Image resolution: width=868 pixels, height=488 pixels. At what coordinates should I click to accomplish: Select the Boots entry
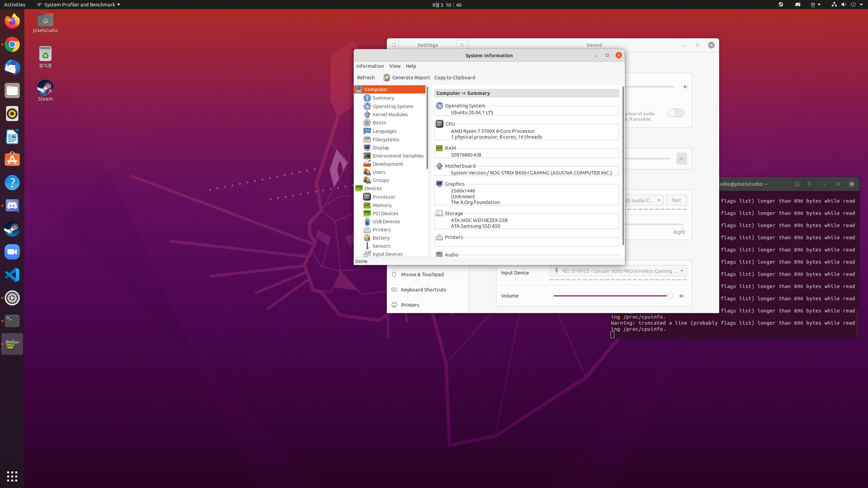pos(379,123)
